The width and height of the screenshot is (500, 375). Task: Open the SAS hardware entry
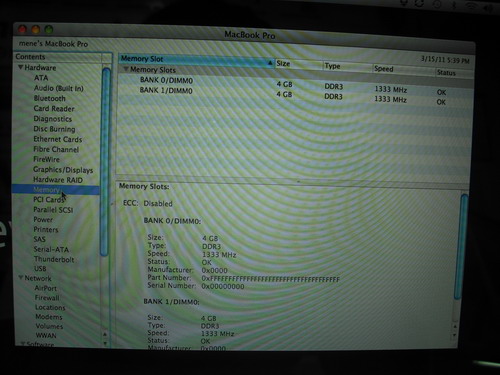click(x=39, y=239)
